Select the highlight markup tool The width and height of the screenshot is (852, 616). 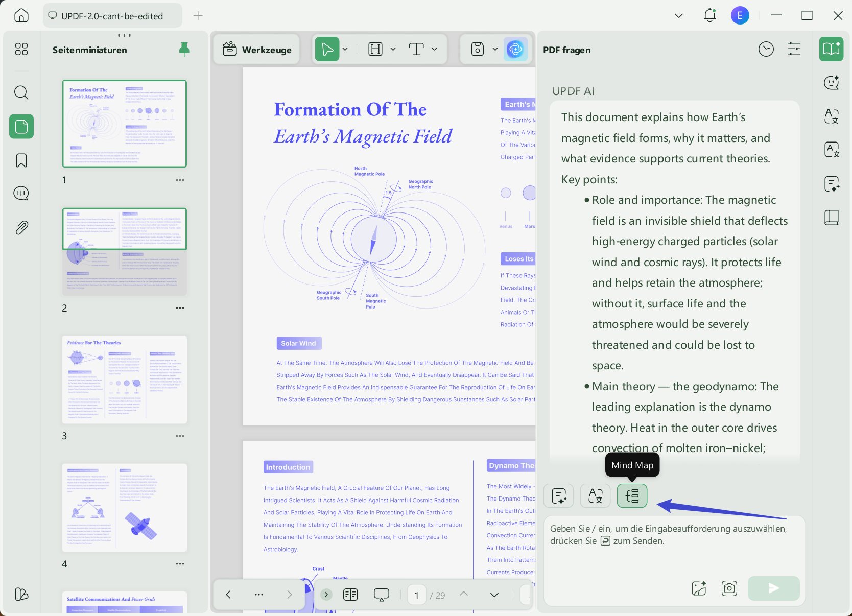[x=375, y=49]
